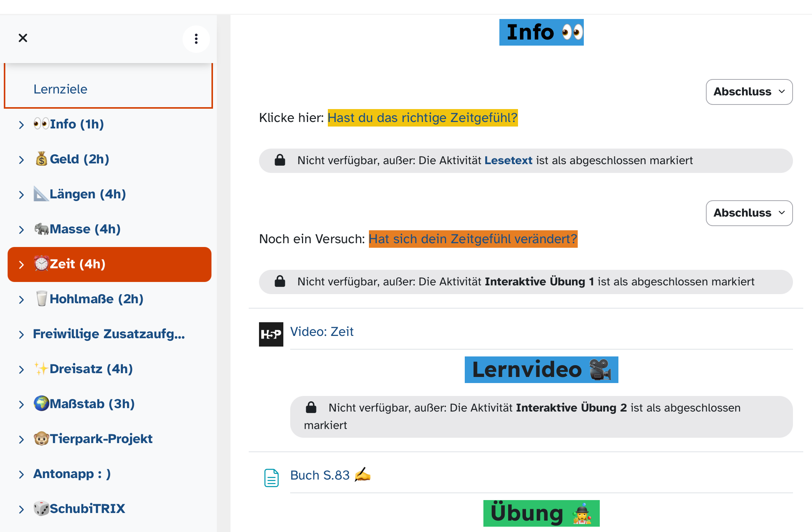The height and width of the screenshot is (532, 812).
Task: Click the lock icon beside Lesetext restriction
Action: [280, 160]
